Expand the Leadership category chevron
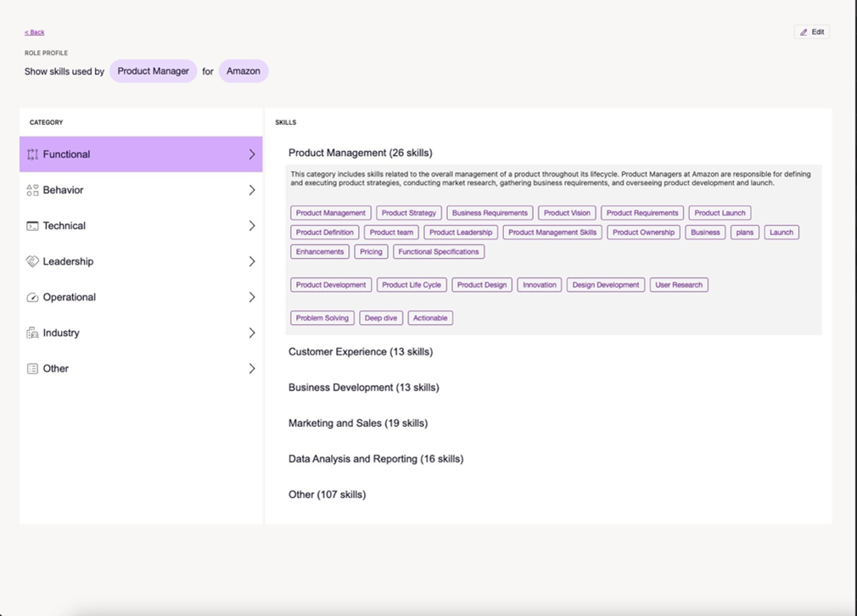Viewport: 857px width, 616px height. pyautogui.click(x=252, y=261)
